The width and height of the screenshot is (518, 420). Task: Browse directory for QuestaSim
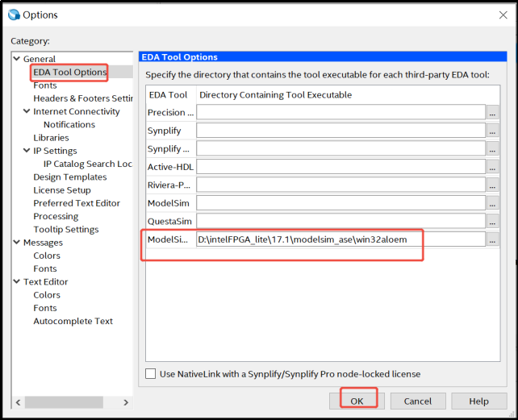[x=492, y=221]
